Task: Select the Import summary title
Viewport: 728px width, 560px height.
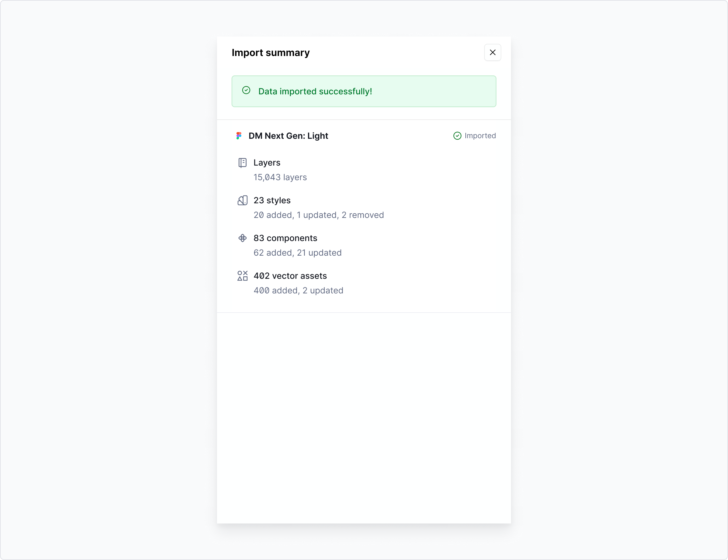Action: (x=271, y=52)
